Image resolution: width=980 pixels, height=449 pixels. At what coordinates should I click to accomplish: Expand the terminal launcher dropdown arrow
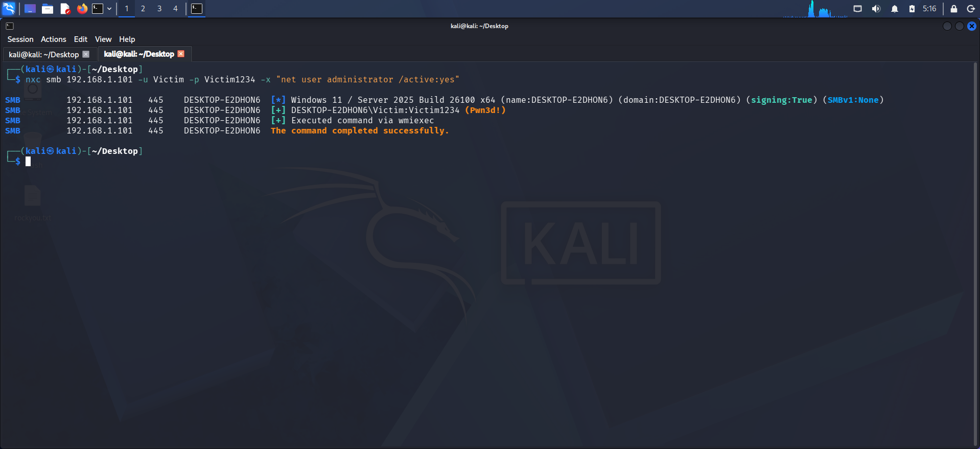click(x=109, y=9)
